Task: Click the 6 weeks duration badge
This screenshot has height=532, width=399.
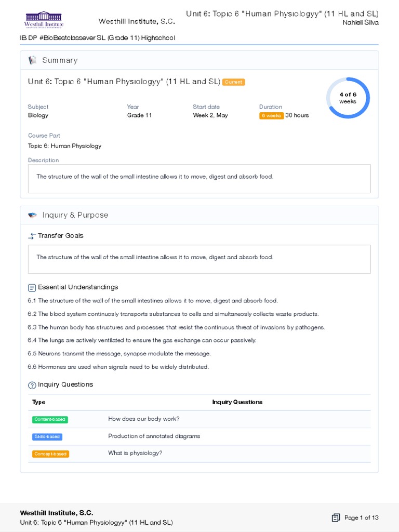Action: point(271,116)
